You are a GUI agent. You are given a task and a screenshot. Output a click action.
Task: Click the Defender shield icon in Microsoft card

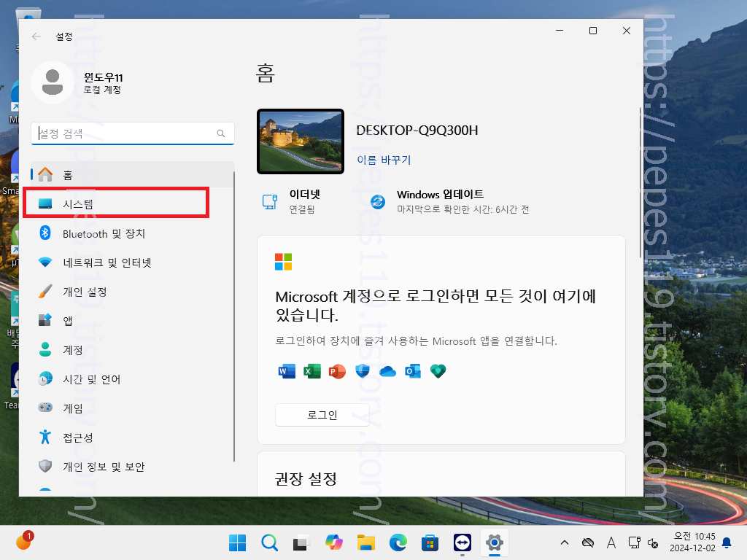pyautogui.click(x=363, y=371)
